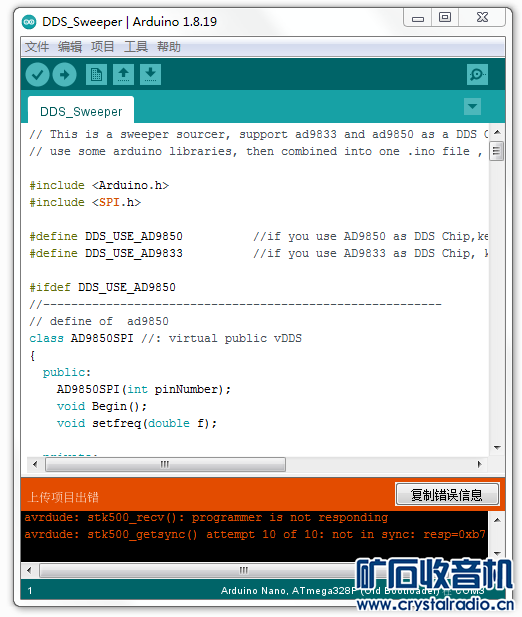This screenshot has width=522, height=617.
Task: Click the '// define of ad9850' comment
Action: [x=99, y=321]
